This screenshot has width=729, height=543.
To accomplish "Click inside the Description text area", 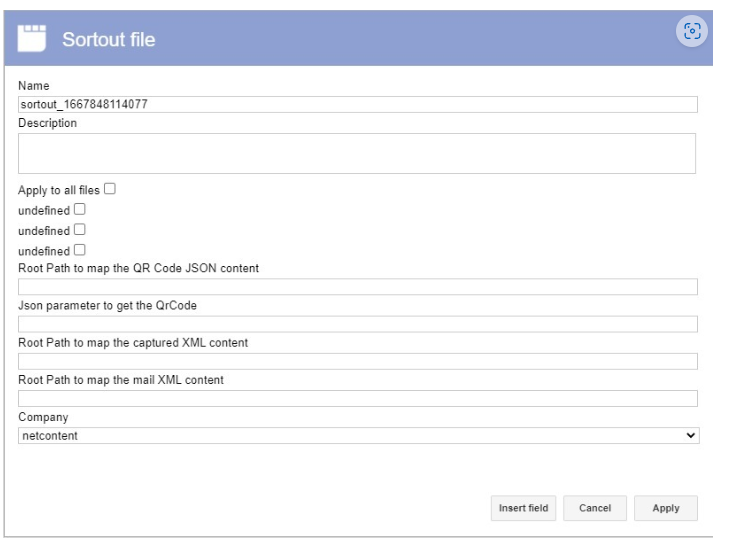I will [357, 153].
